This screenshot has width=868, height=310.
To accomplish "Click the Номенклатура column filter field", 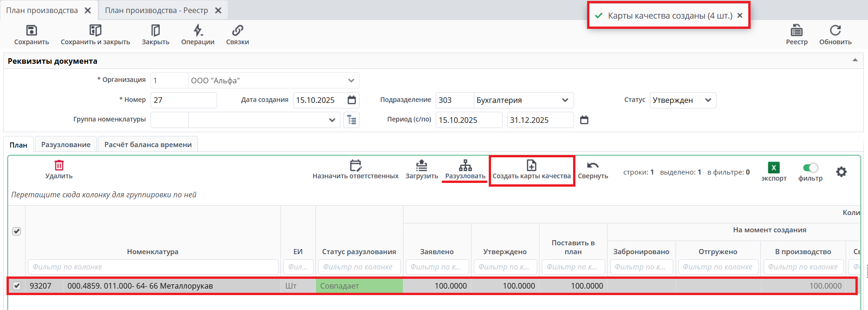I will tap(153, 267).
